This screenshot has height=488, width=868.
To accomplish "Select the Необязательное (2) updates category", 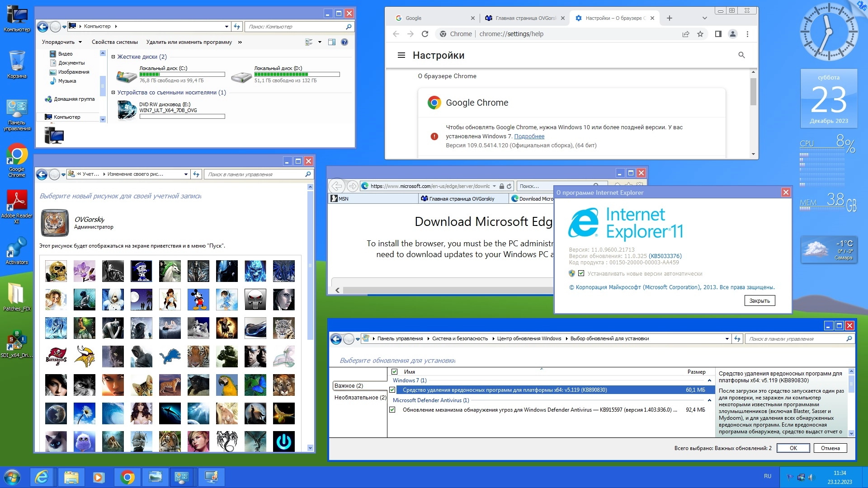I will (x=360, y=398).
